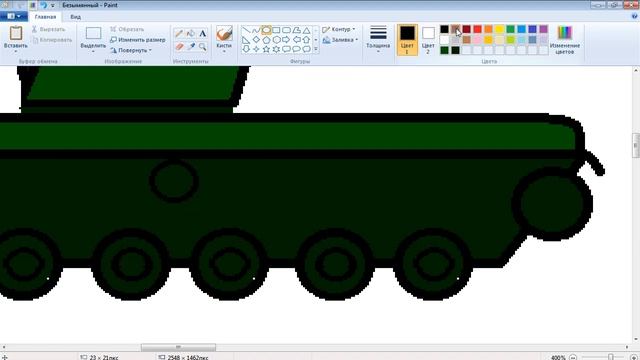Screen dimensions: 640x360
Task: Choose the straight Line shape
Action: (246, 30)
